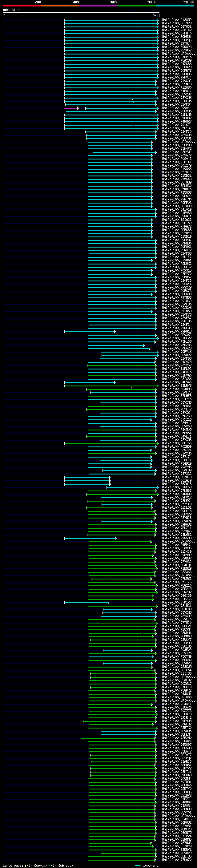
Task: Select the UniRef100_Q9FV16 label
Action: (177, 352)
